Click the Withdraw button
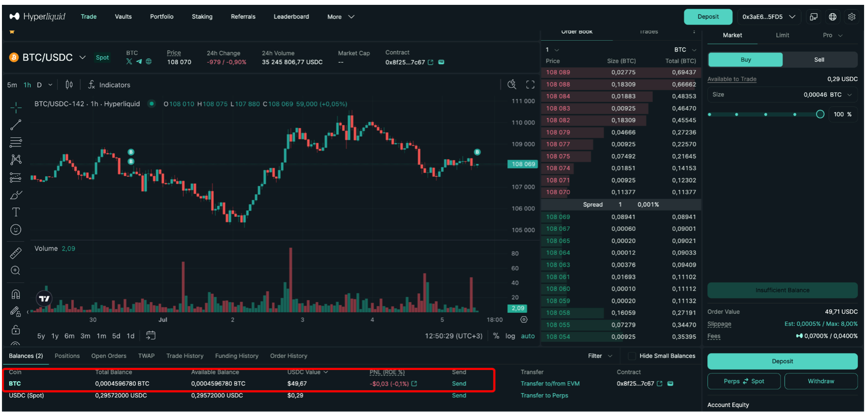 (820, 381)
